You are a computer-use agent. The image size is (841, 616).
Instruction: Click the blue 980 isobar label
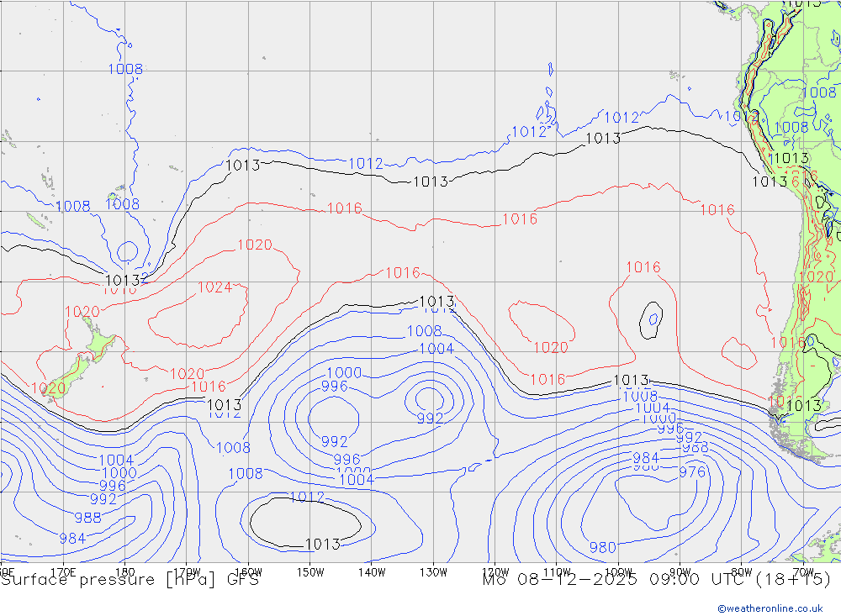coord(602,547)
